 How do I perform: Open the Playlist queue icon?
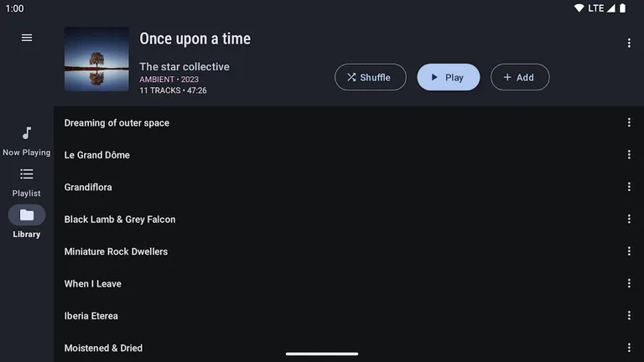(27, 174)
